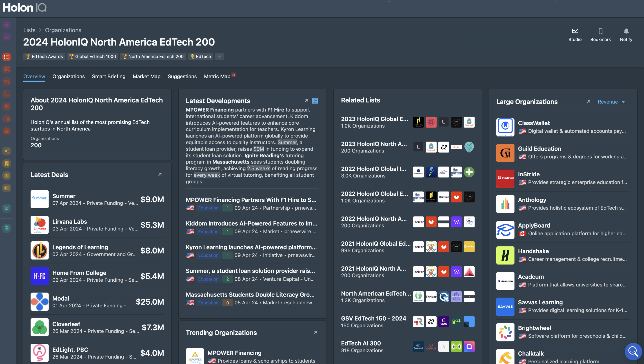
Task: Select the EdTech Awards tag
Action: coord(44,56)
